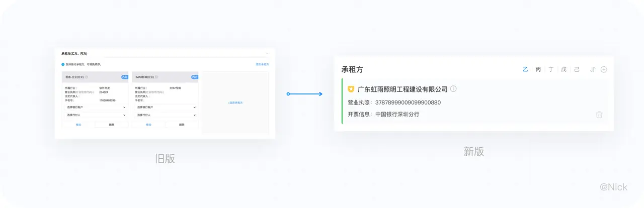
Task: Click the company name 广东虹雨照明工程建设有限公司
Action: click(x=403, y=89)
